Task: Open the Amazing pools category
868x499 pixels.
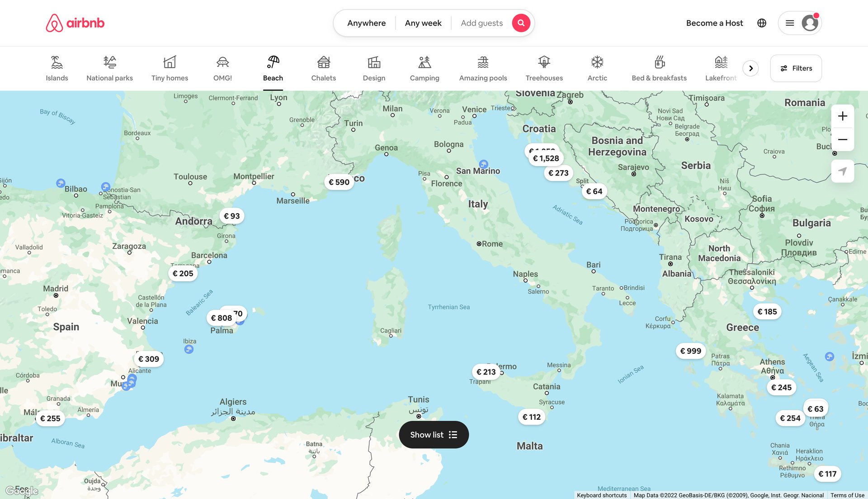Action: click(482, 68)
